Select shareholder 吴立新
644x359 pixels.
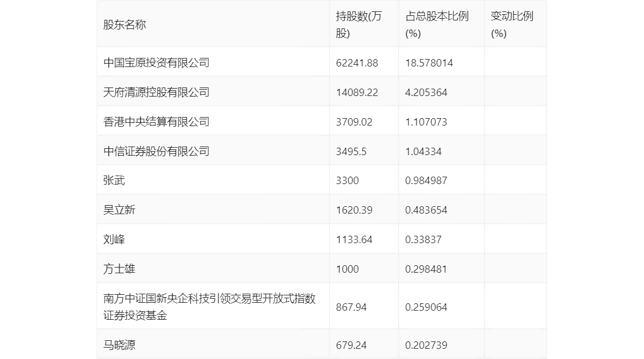click(x=119, y=210)
